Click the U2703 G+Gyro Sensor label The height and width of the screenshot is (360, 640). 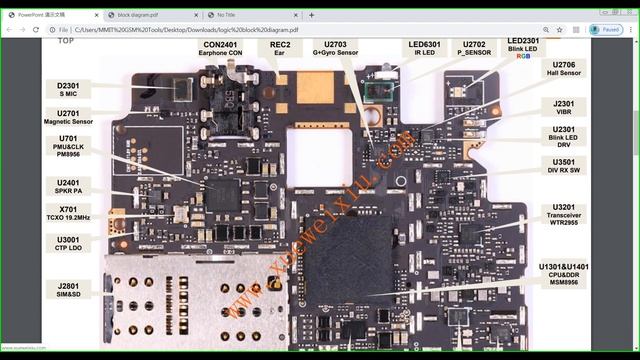(x=335, y=48)
